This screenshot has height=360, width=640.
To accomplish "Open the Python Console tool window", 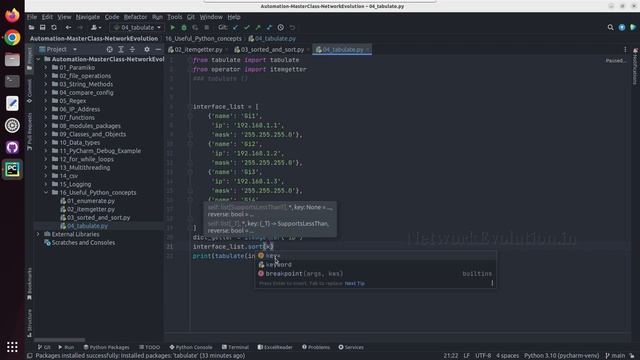I will [191, 347].
